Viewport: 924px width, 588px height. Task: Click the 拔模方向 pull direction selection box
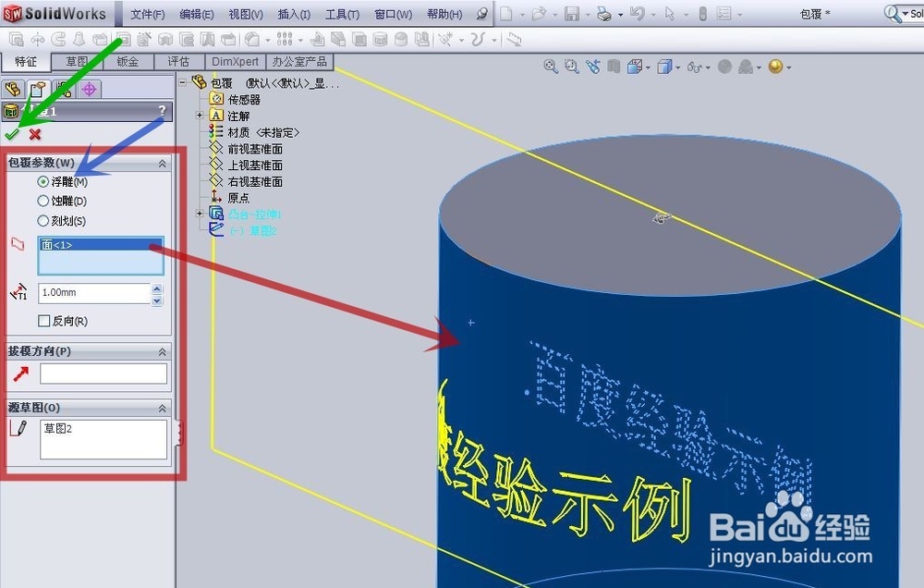pyautogui.click(x=103, y=374)
